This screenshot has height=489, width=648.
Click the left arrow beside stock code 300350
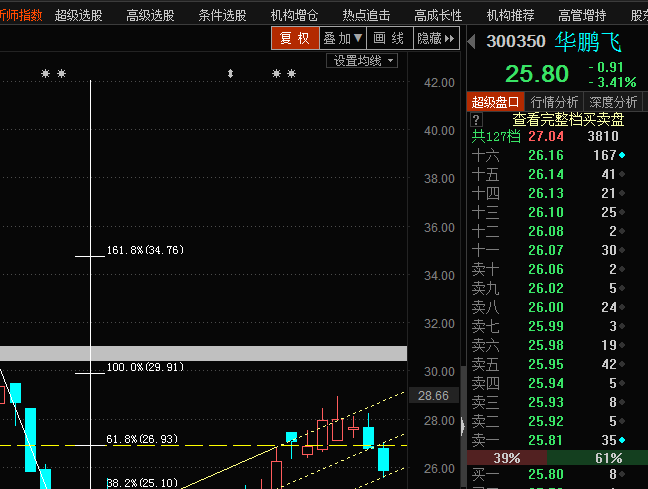click(474, 41)
